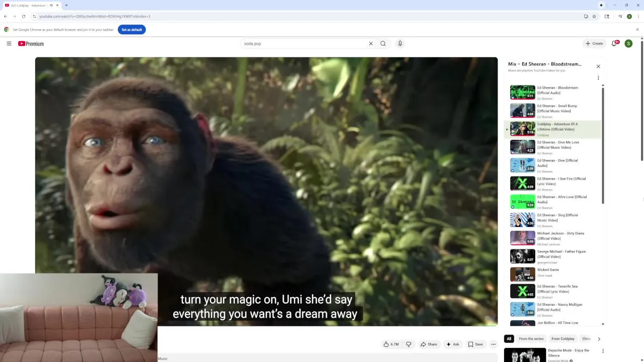The height and width of the screenshot is (362, 644).
Task: Reload the current page
Action: click(24, 17)
